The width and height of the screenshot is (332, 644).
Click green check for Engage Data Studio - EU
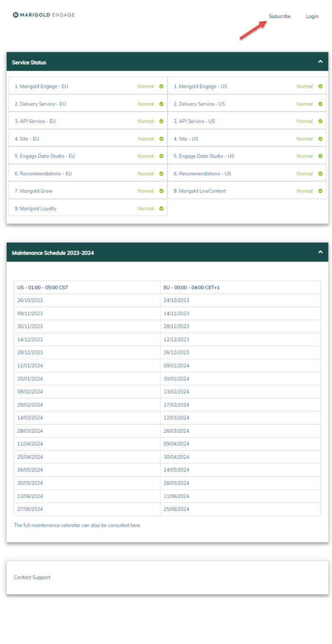(x=161, y=156)
